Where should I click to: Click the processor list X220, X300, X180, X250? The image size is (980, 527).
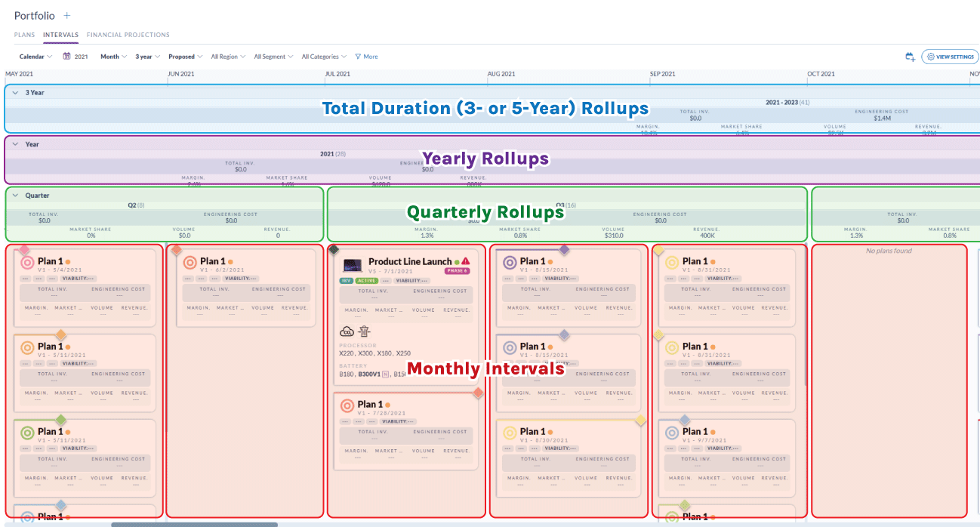click(x=375, y=354)
